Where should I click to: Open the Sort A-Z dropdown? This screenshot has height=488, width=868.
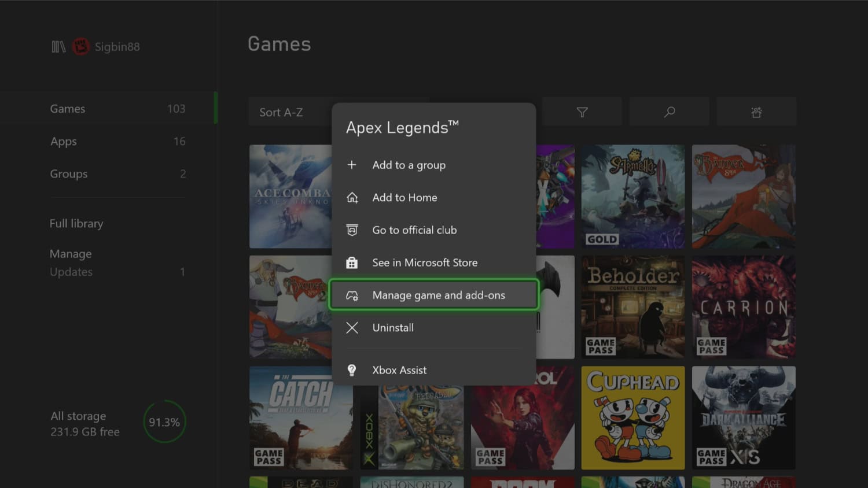(290, 112)
